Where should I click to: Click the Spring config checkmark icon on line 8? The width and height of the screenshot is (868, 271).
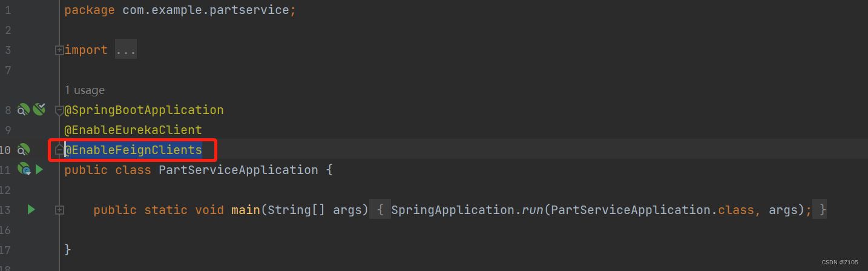click(x=39, y=110)
